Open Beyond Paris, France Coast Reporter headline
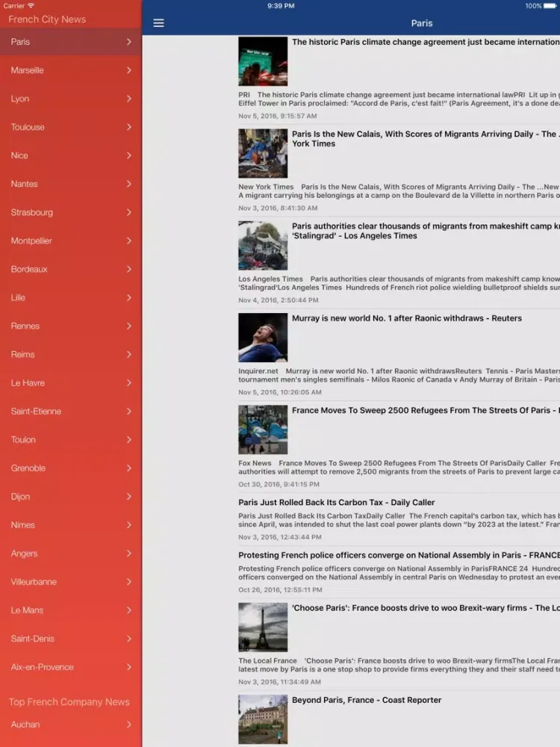 coord(367,700)
